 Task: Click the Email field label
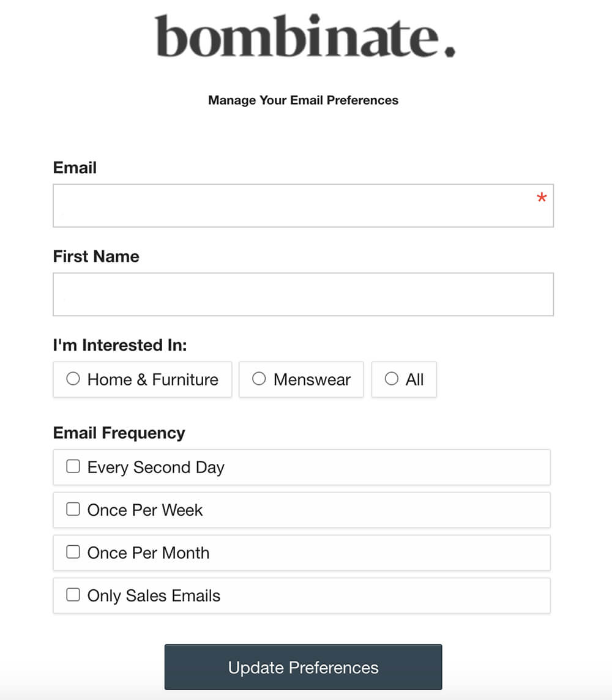[75, 168]
